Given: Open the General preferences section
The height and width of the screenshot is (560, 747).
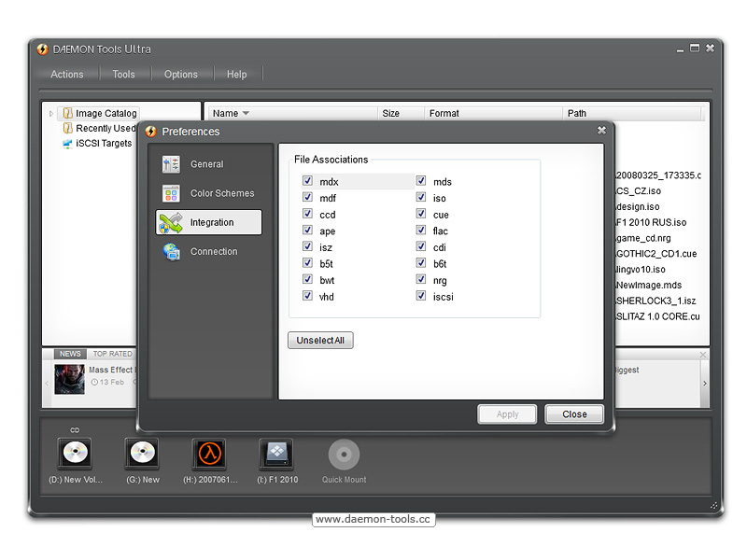Looking at the screenshot, I should click(x=208, y=164).
